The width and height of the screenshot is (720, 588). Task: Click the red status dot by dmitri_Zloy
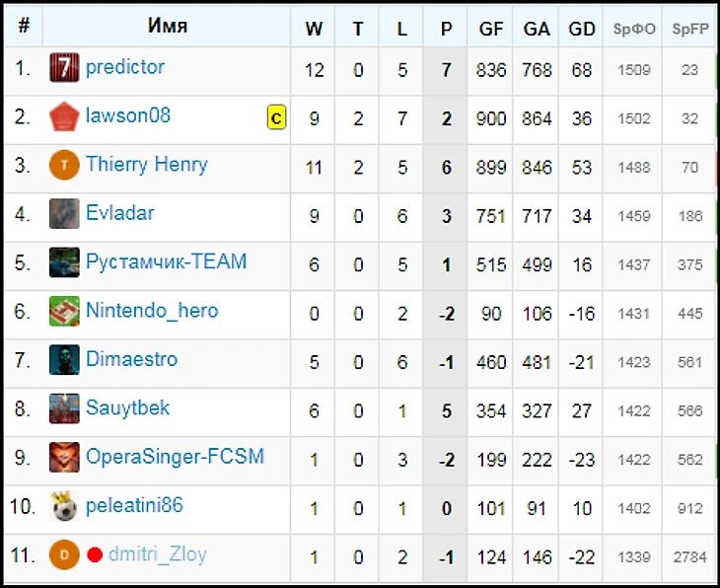pyautogui.click(x=95, y=554)
